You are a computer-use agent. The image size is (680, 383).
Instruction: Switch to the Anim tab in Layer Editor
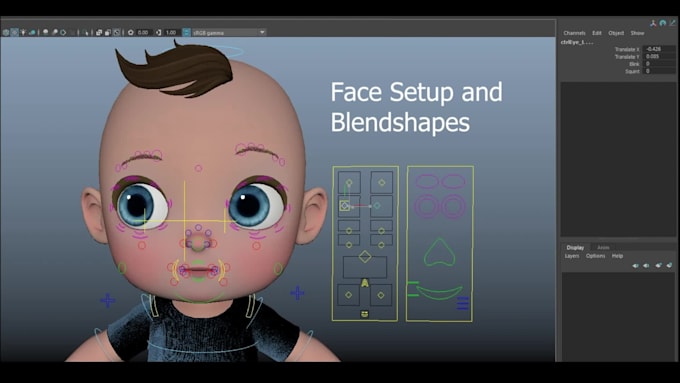(x=603, y=247)
